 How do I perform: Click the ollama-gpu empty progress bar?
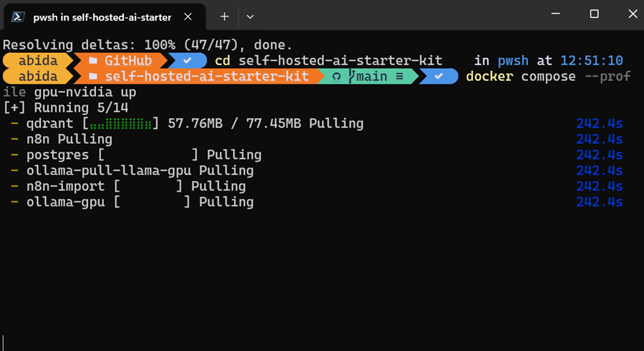point(152,202)
